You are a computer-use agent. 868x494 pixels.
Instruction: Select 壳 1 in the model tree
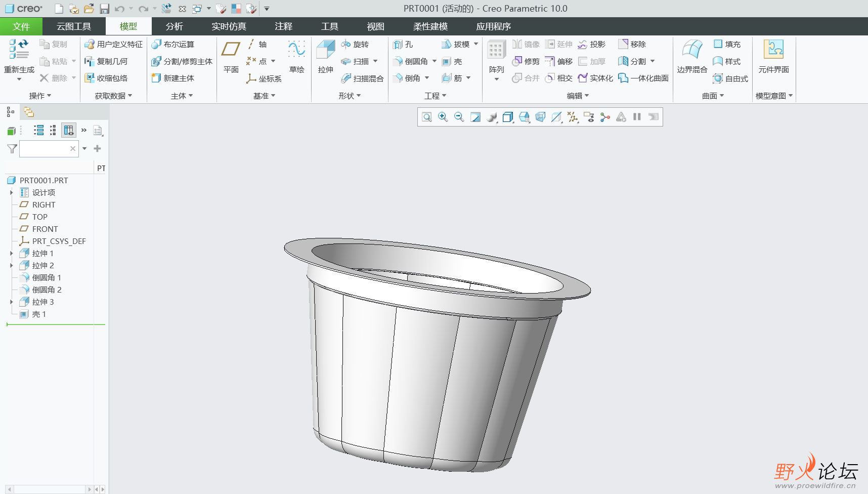tap(33, 314)
